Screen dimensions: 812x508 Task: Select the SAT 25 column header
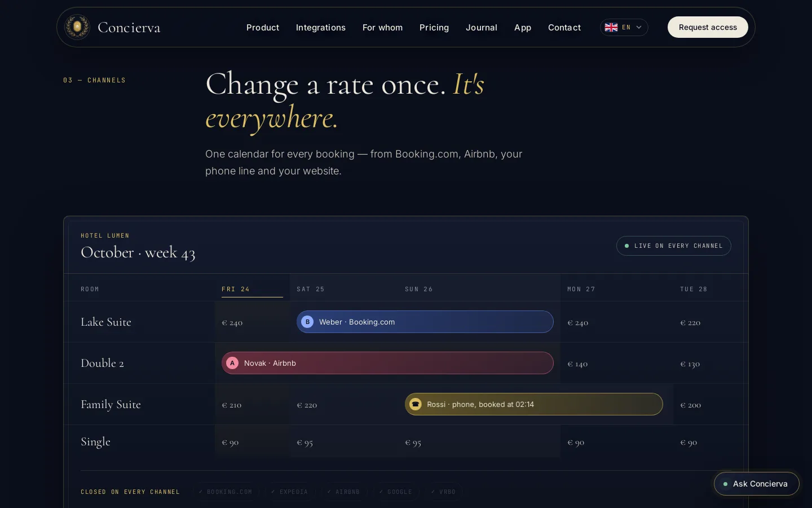(x=311, y=289)
